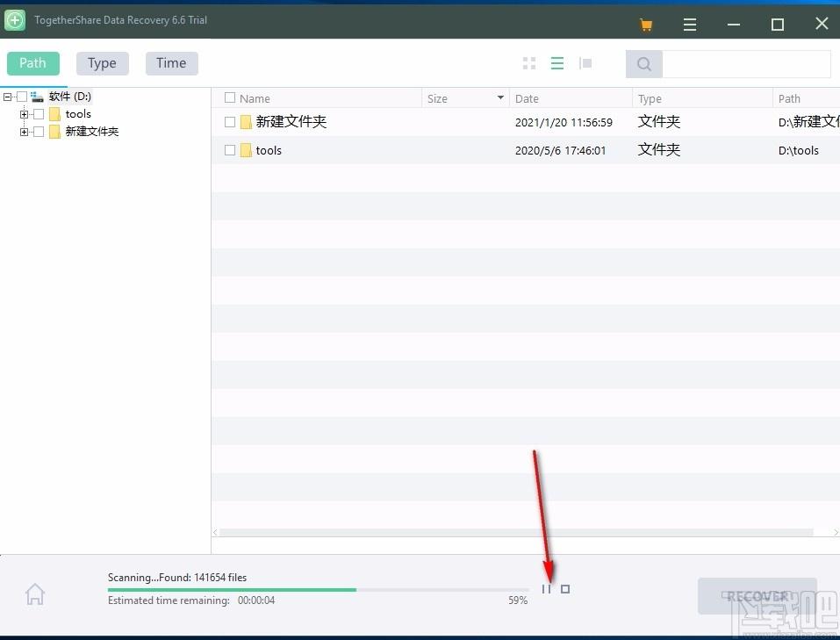This screenshot has height=640, width=840.
Task: Click the search magnifier icon
Action: tap(644, 64)
